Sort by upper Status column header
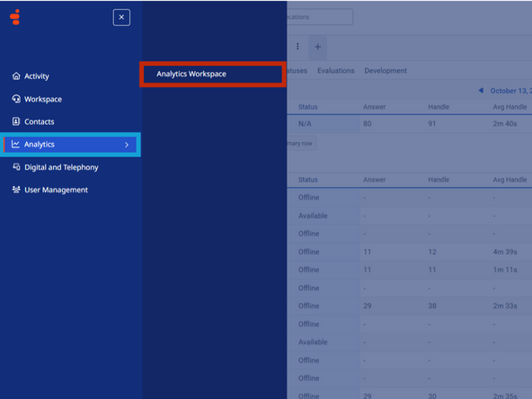The width and height of the screenshot is (532, 399). pos(307,107)
